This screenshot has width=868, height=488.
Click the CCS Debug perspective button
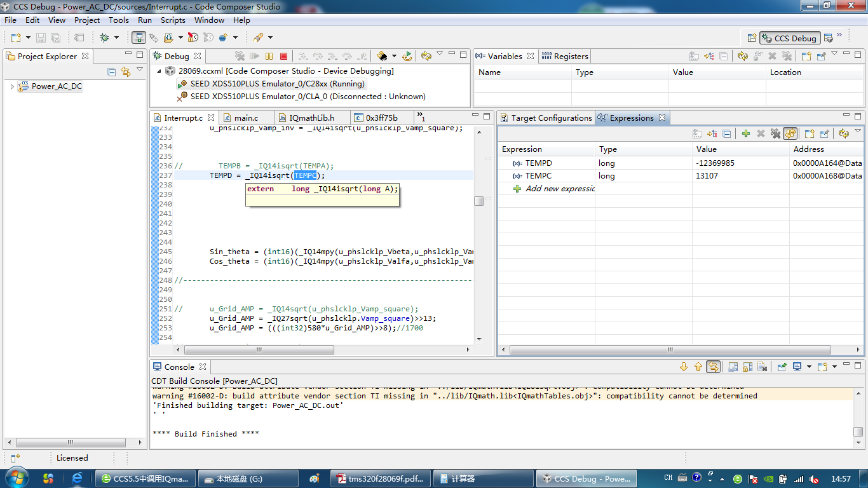pyautogui.click(x=789, y=38)
